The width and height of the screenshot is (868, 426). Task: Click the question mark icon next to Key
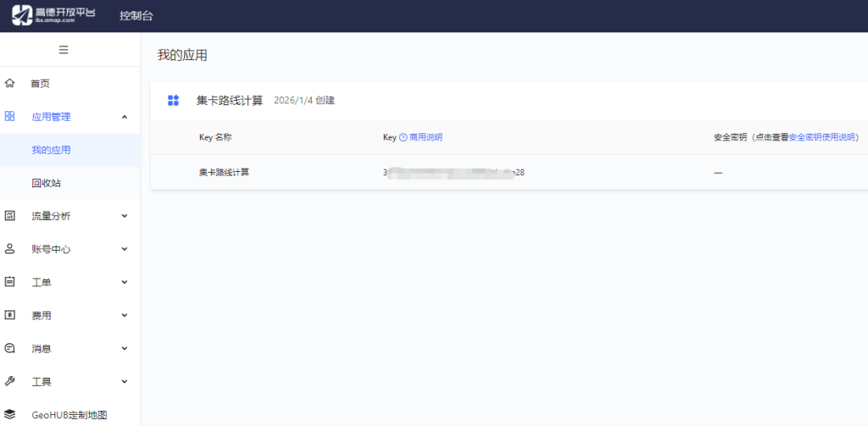pos(403,137)
